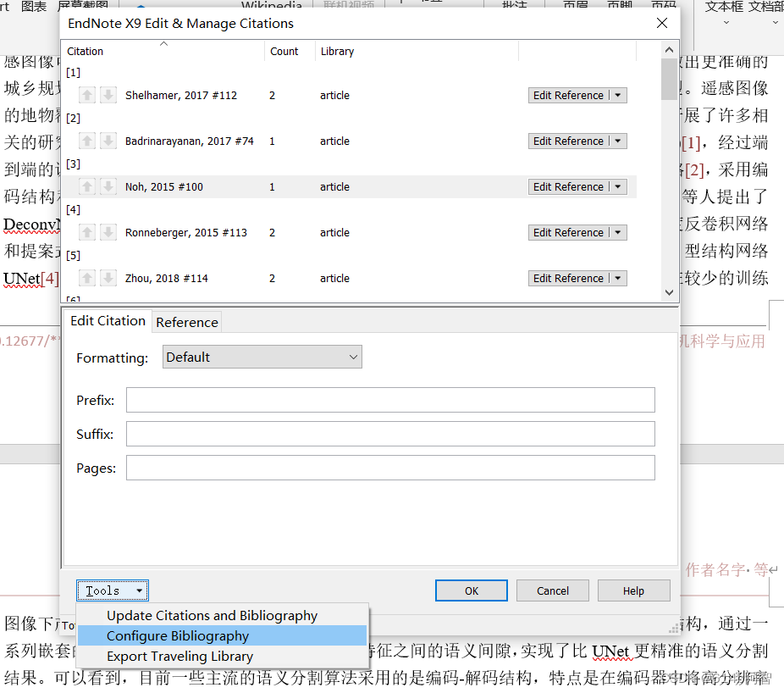Image resolution: width=784 pixels, height=693 pixels.
Task: Switch to the Reference tab
Action: pos(187,322)
